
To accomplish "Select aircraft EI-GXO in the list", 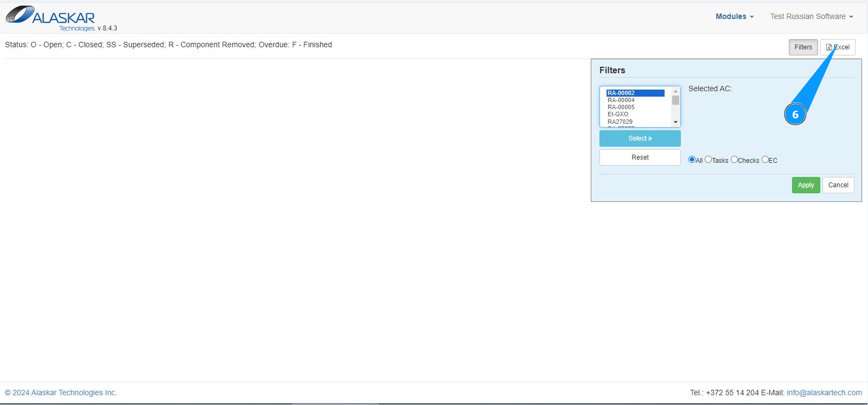I will (x=635, y=114).
